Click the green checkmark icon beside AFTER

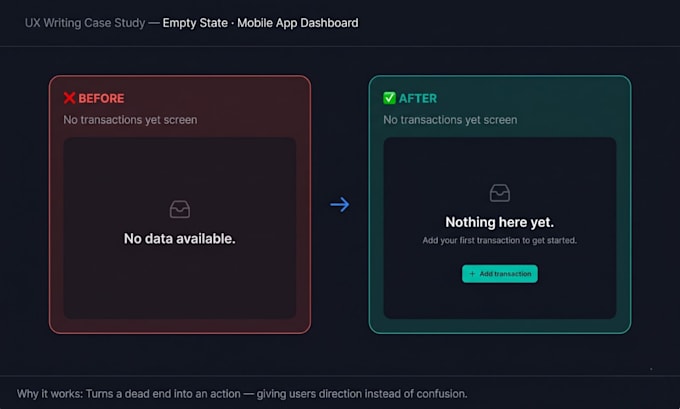point(389,98)
